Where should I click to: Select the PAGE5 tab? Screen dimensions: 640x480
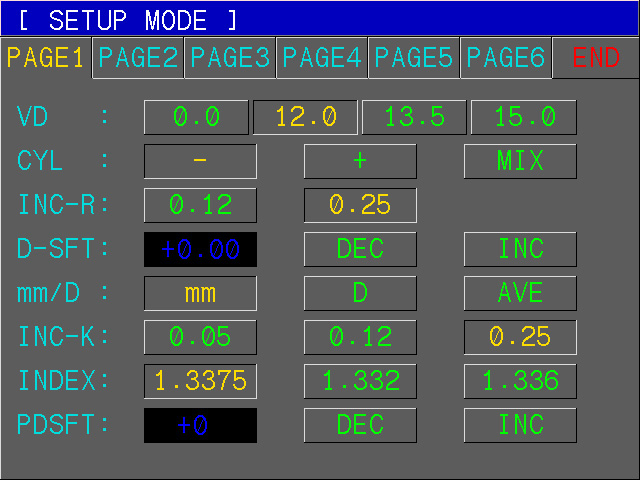(414, 58)
